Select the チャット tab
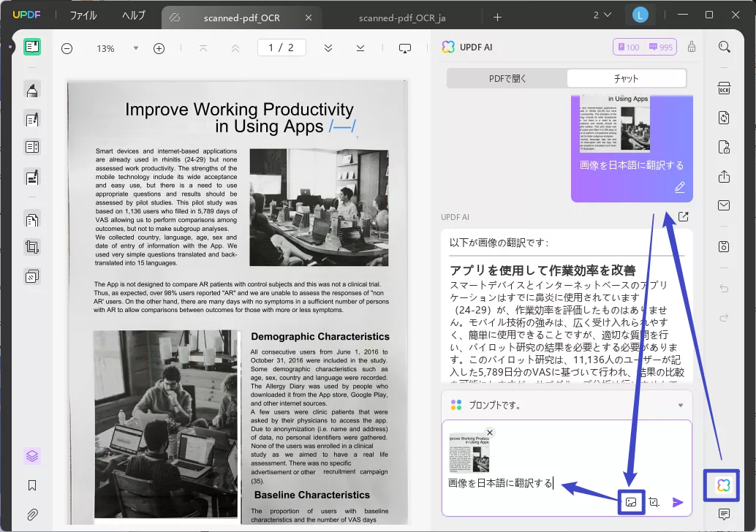 click(627, 78)
